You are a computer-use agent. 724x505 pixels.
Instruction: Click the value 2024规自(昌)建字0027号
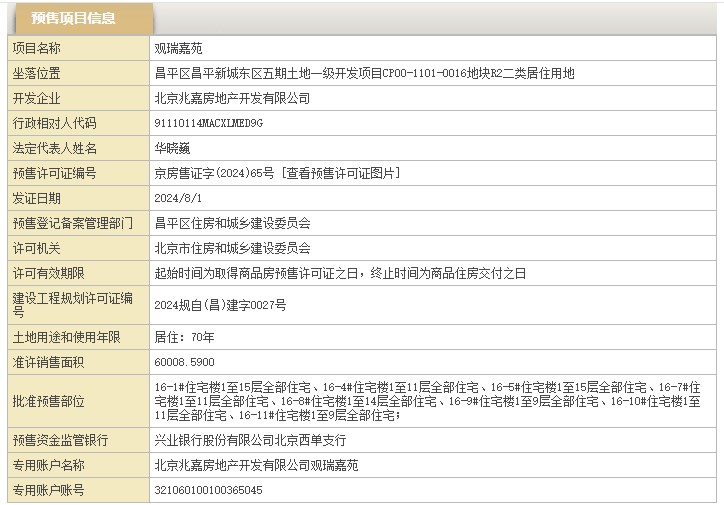point(220,305)
